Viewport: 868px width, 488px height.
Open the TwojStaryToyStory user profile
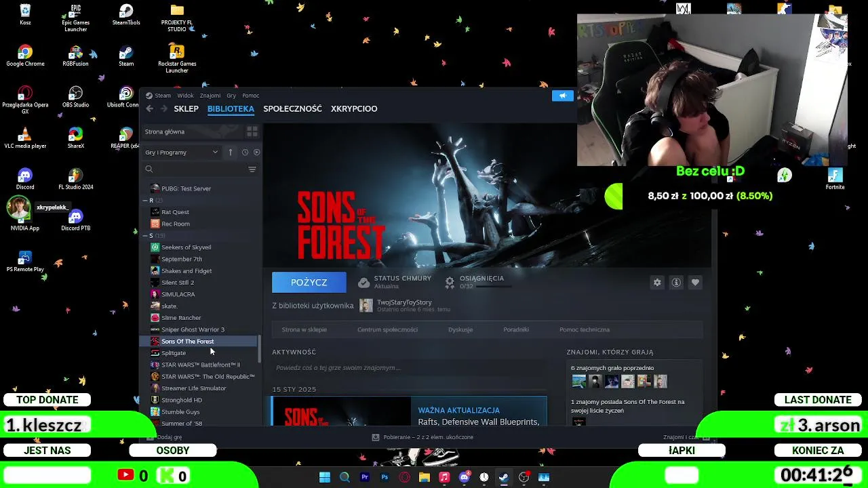point(404,302)
